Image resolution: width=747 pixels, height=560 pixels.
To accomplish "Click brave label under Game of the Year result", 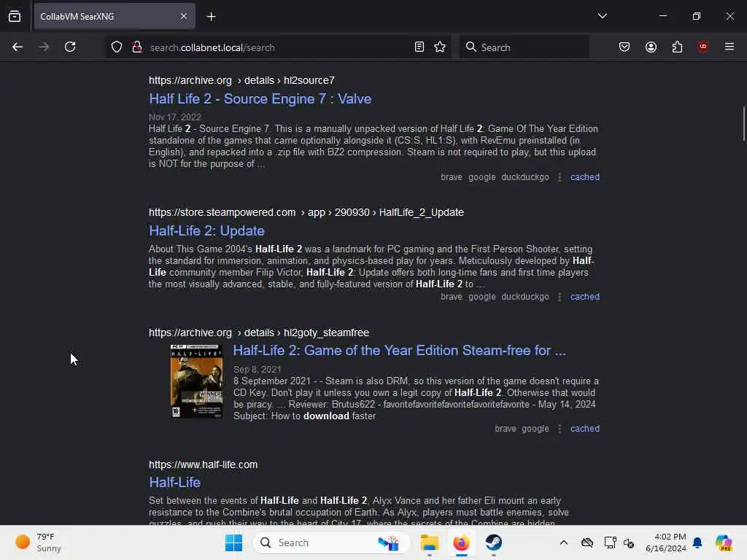I will tap(505, 429).
